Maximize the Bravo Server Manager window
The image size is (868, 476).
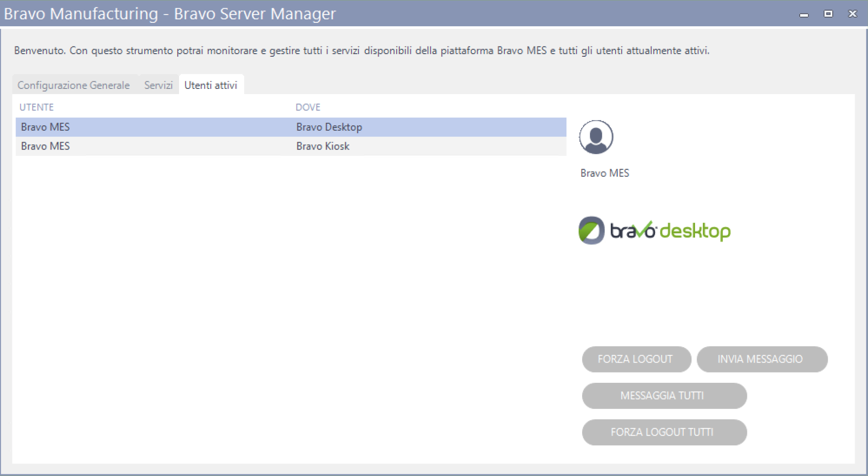coord(828,14)
